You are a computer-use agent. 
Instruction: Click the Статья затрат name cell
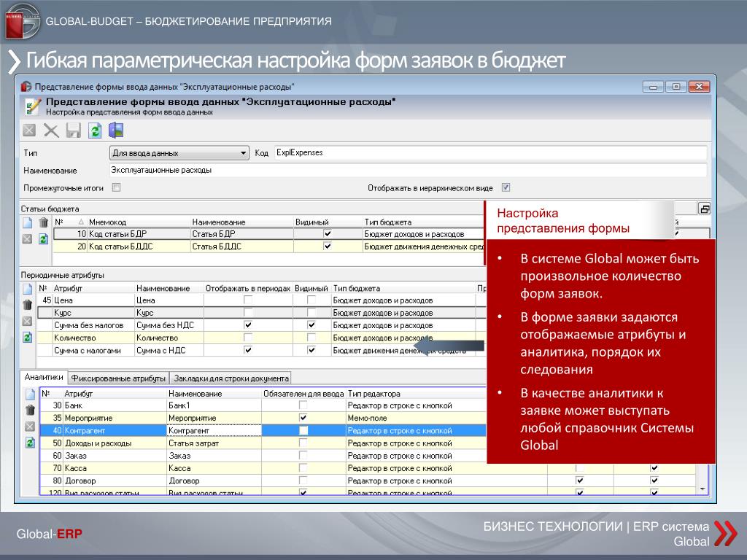pyautogui.click(x=214, y=443)
